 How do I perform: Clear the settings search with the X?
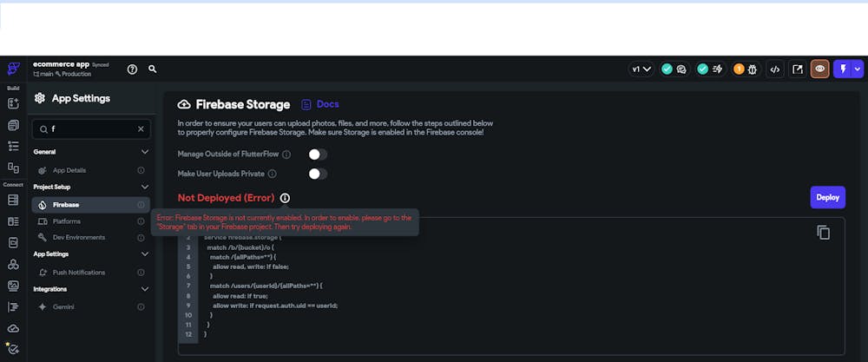(x=141, y=129)
